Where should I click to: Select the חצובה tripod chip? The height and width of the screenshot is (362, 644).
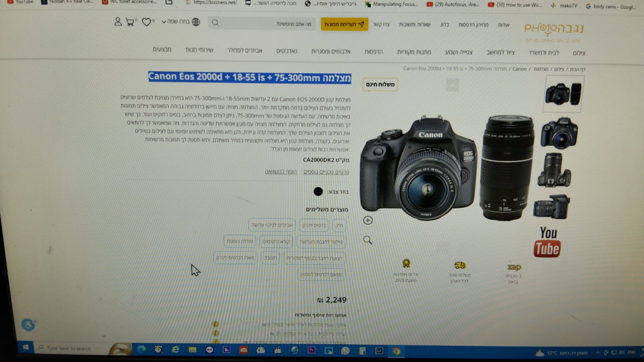(270, 258)
